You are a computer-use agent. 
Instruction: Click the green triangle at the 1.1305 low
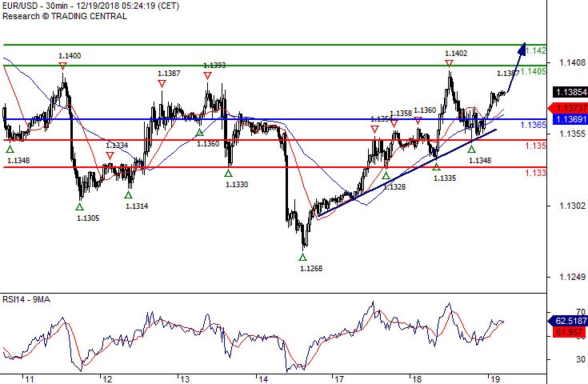click(78, 206)
